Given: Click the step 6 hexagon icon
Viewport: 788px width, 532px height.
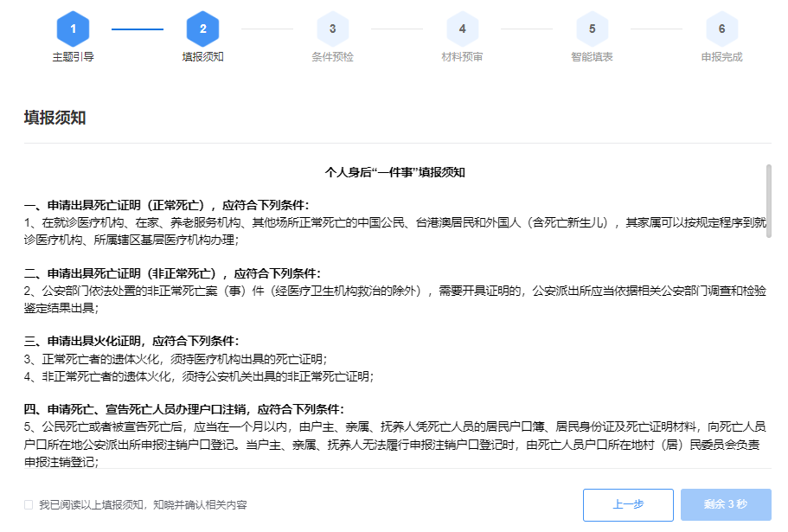Looking at the screenshot, I should [x=721, y=29].
